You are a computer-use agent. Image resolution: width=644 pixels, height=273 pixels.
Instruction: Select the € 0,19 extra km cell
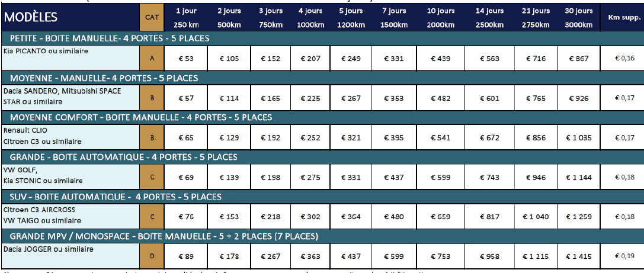tap(622, 256)
